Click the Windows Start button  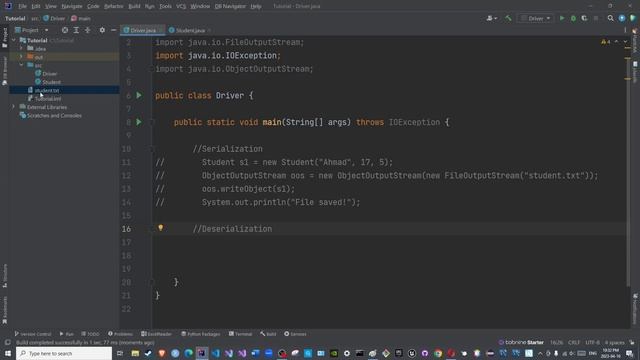point(8,353)
